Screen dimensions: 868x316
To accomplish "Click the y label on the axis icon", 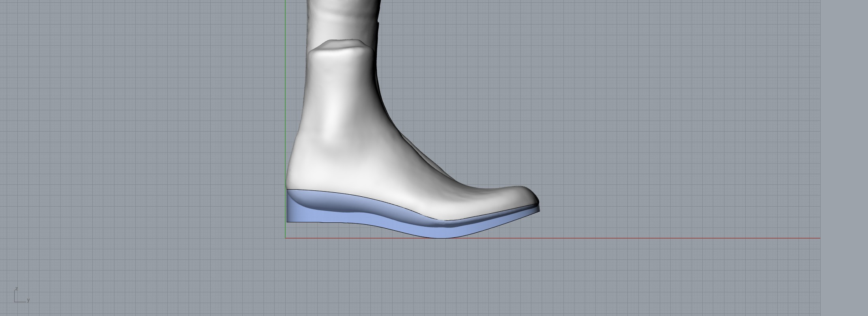I will 28,300.
